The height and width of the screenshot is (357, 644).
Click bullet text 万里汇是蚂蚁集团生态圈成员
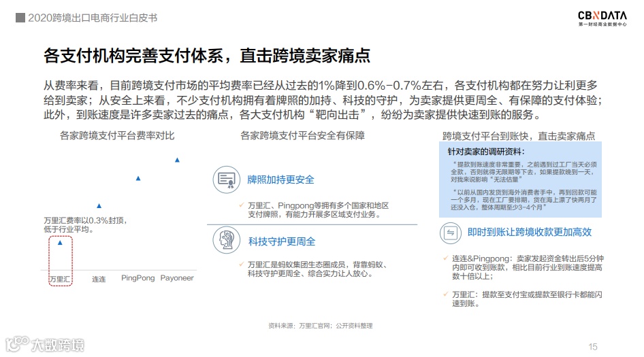317,269
